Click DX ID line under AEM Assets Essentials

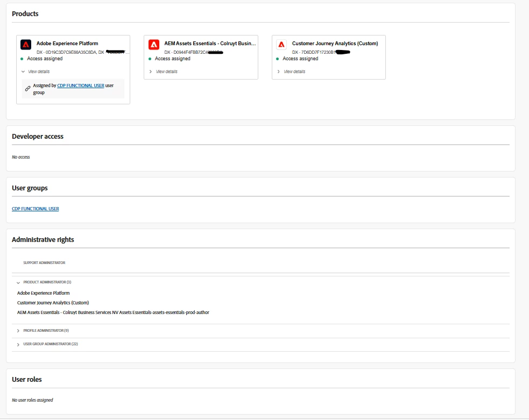[194, 52]
